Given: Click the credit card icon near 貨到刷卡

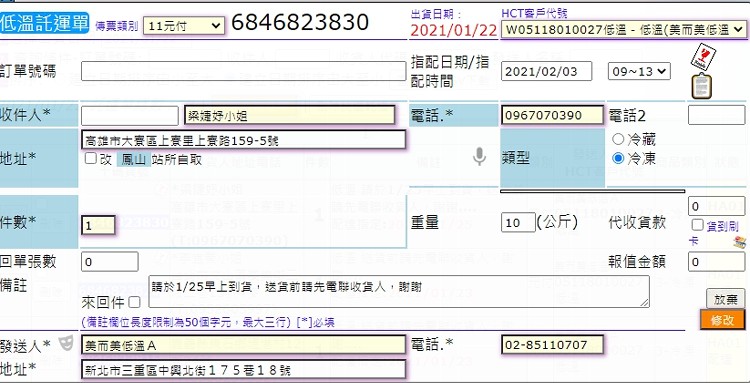Looking at the screenshot, I should click(739, 242).
